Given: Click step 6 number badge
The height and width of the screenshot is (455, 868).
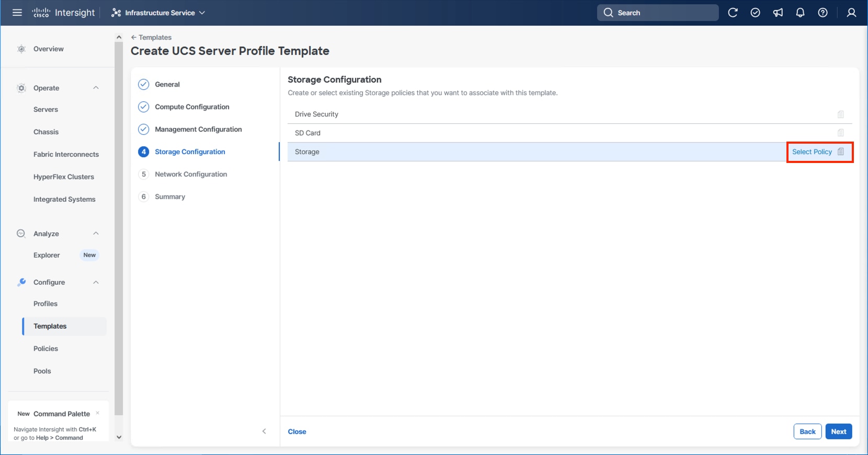Looking at the screenshot, I should [x=143, y=196].
